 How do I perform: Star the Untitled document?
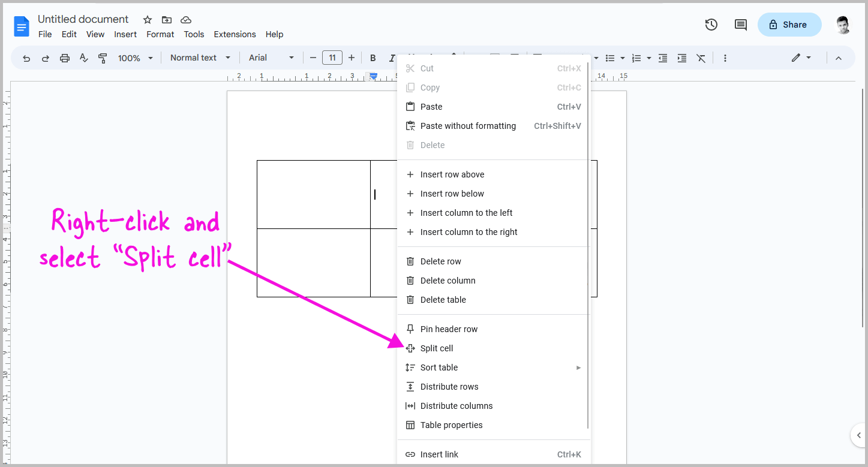click(147, 19)
